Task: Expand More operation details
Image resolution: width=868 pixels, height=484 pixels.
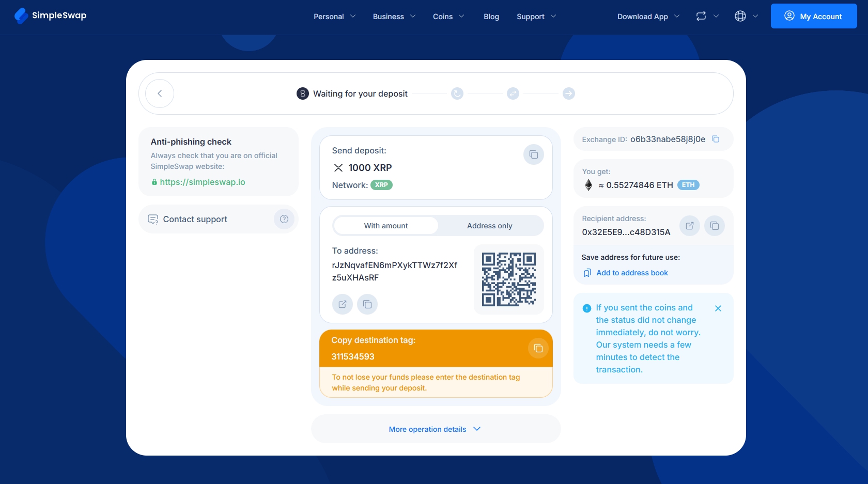Action: coord(436,429)
